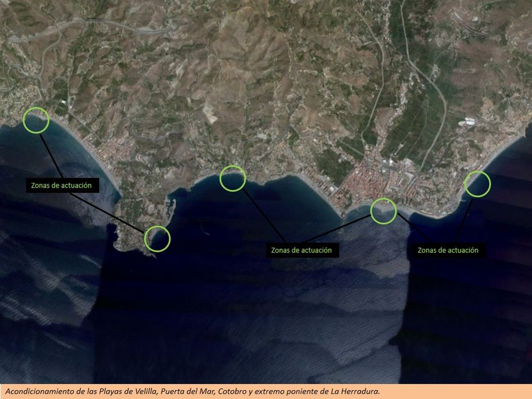This screenshot has width=532, height=399.
Task: Click the black line to the far-left circle
Action: [51, 155]
